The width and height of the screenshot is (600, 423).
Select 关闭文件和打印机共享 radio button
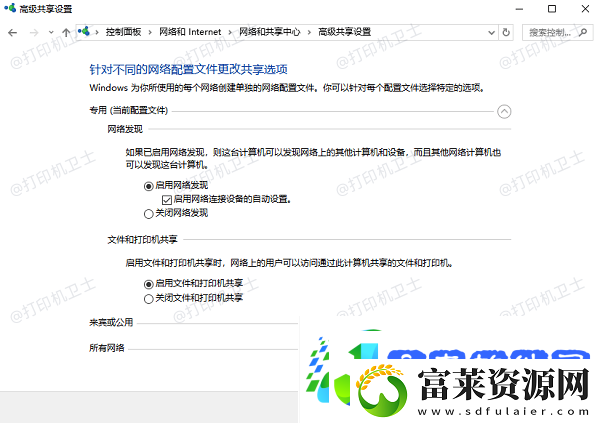148,299
